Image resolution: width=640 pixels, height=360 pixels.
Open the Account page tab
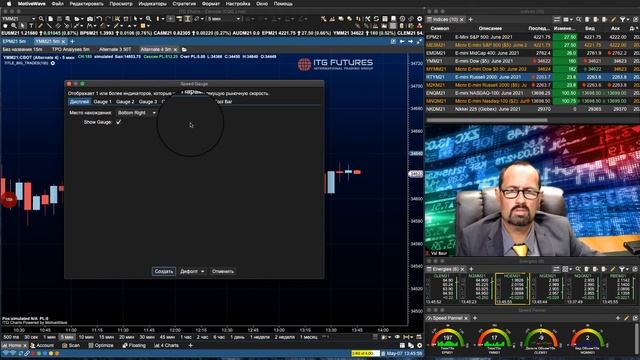(42, 345)
